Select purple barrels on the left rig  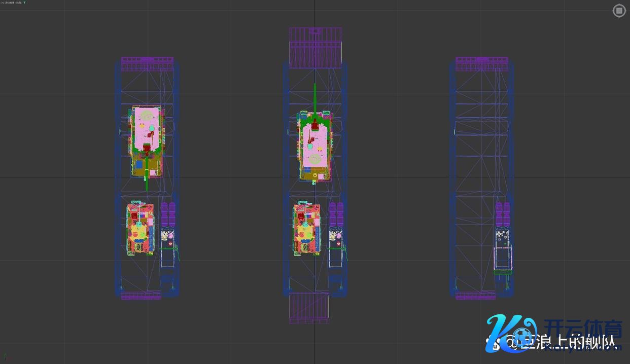[x=168, y=214]
